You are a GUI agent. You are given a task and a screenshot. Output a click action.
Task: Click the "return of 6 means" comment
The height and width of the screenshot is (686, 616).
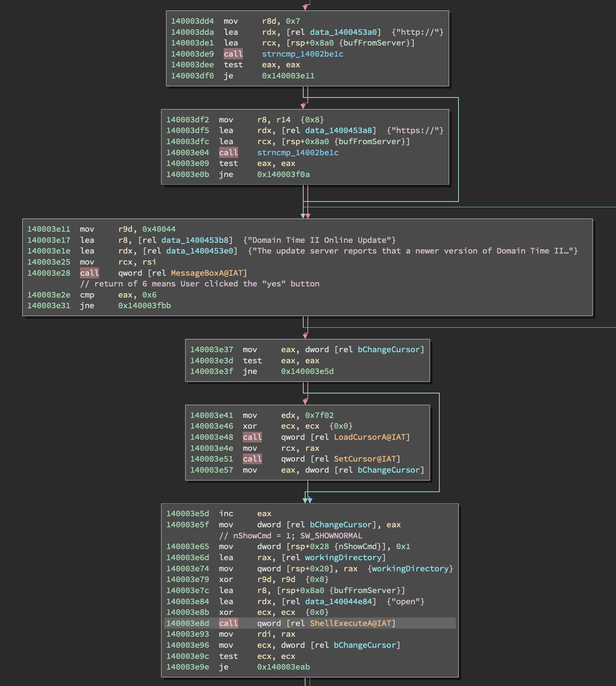(x=200, y=284)
